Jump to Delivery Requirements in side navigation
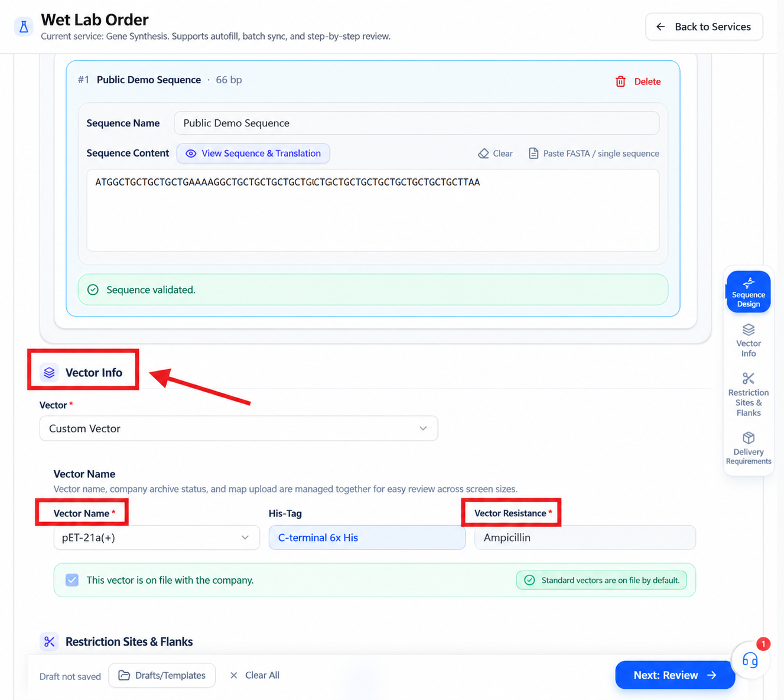784x700 pixels. (x=749, y=448)
